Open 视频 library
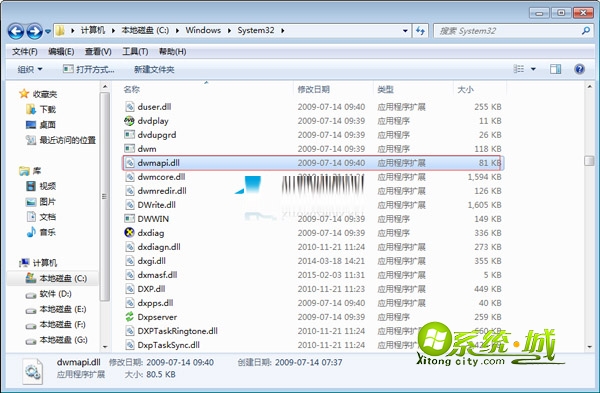This screenshot has height=393, width=600. coord(41,186)
